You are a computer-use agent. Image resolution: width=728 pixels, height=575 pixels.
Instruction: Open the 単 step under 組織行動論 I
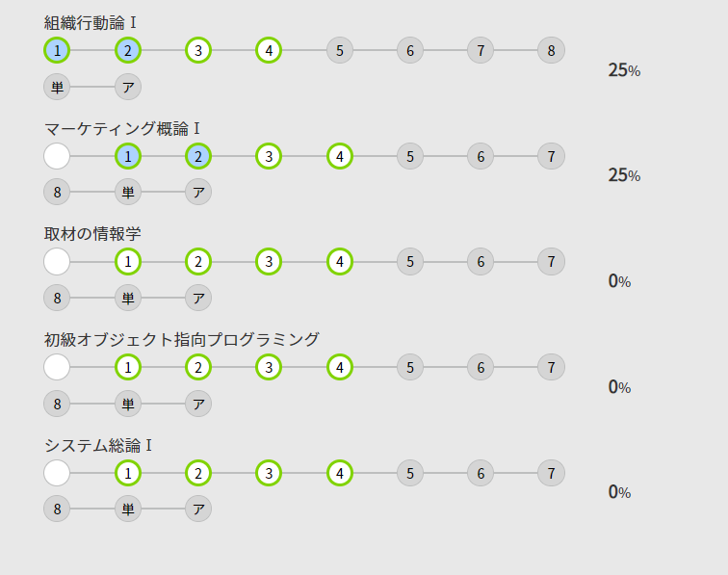point(57,87)
